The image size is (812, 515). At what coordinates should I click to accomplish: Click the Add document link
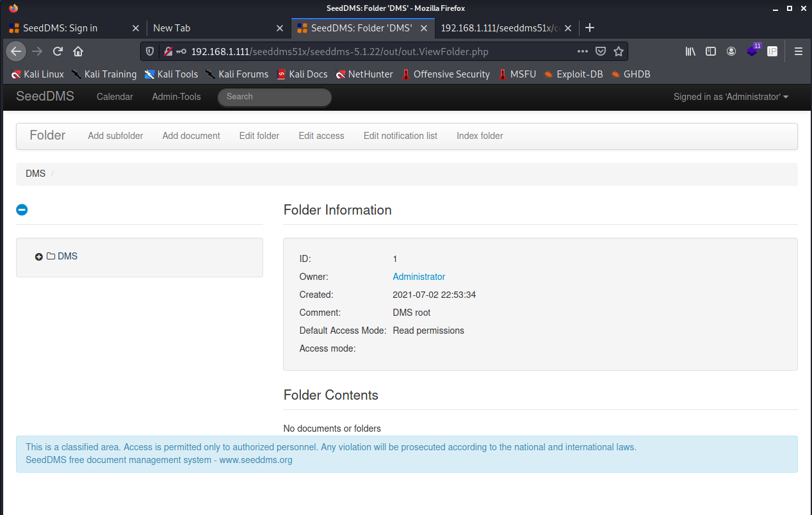(x=191, y=136)
